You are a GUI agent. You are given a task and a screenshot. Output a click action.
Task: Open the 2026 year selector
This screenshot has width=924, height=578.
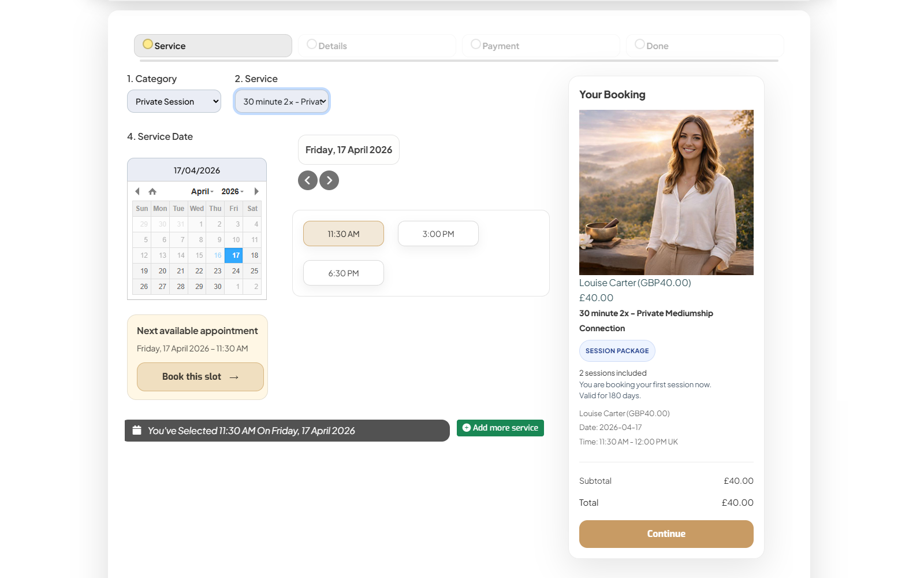point(233,191)
